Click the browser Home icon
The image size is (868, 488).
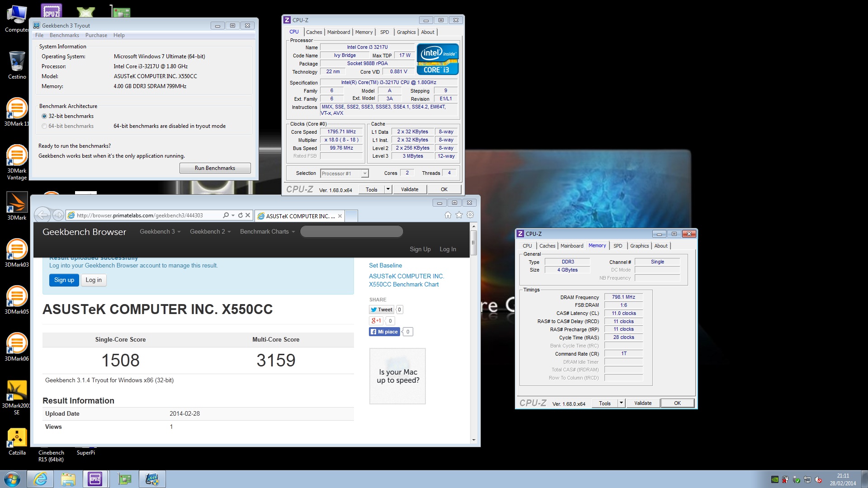coord(448,215)
